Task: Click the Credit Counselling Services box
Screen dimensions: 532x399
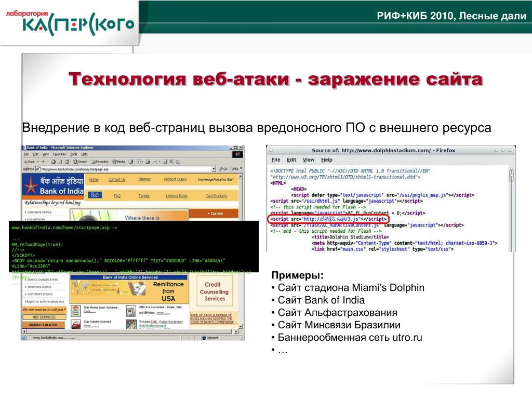Action: pos(215,291)
